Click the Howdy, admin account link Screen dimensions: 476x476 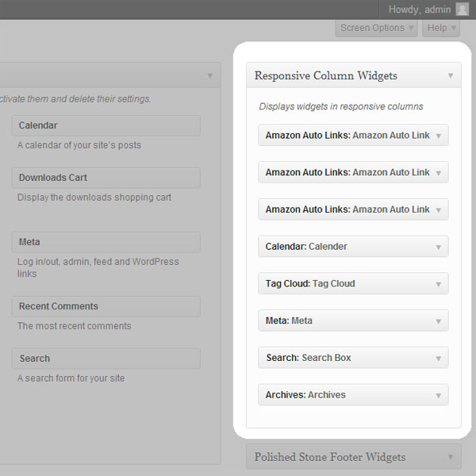tap(420, 10)
